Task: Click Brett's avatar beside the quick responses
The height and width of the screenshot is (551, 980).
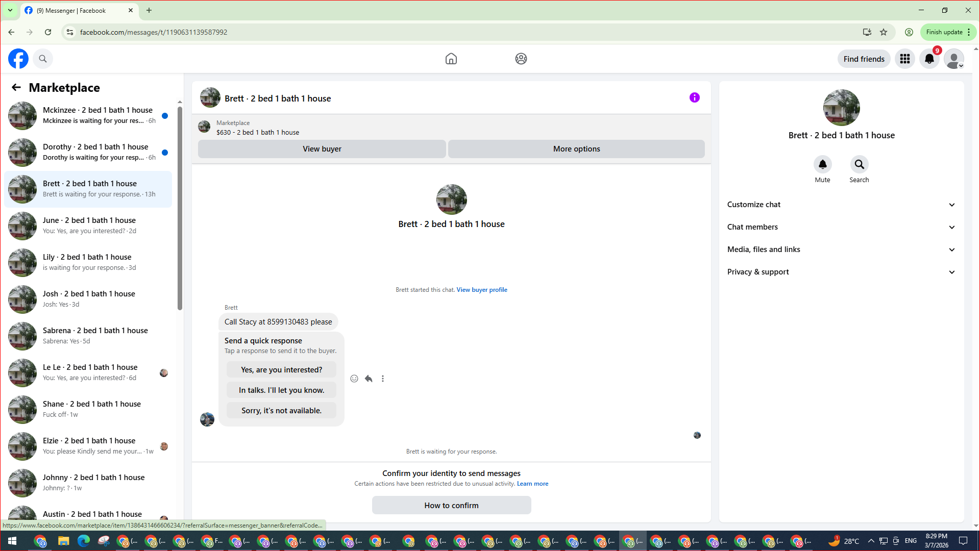Action: pos(207,419)
